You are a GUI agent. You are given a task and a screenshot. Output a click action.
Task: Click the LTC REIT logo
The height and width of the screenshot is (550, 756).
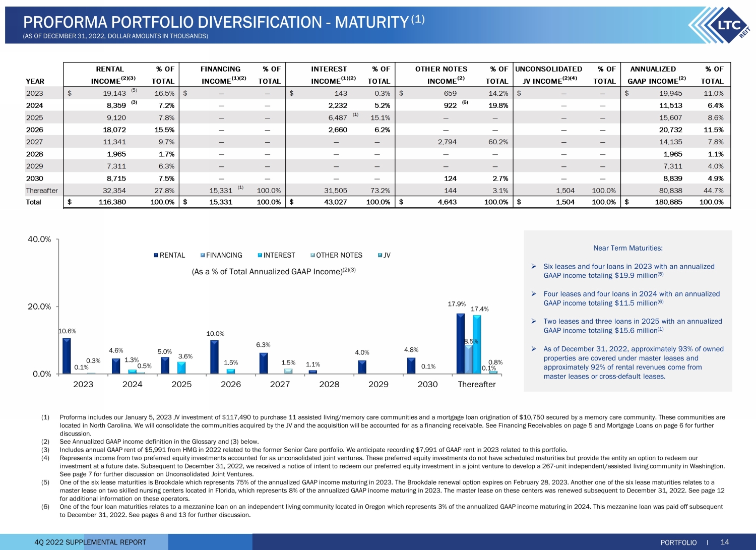(x=721, y=26)
